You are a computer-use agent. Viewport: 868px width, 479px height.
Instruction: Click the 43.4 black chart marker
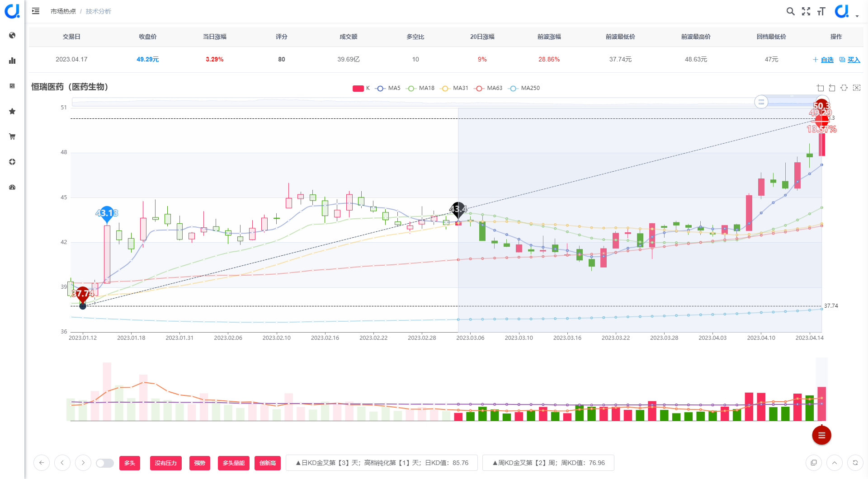[458, 209]
